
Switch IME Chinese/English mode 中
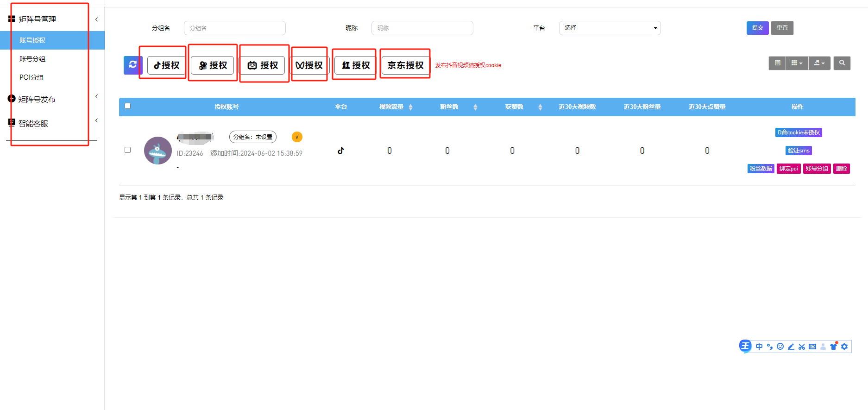coord(759,347)
